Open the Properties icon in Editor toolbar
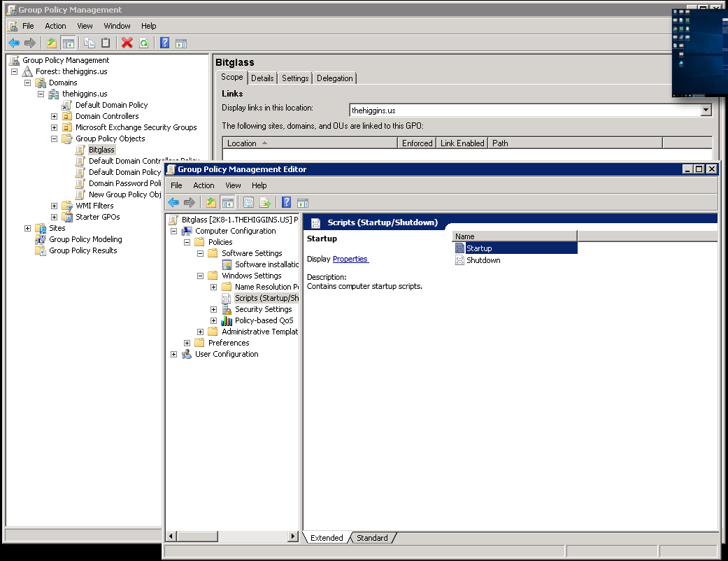The height and width of the screenshot is (561, 728). click(248, 202)
